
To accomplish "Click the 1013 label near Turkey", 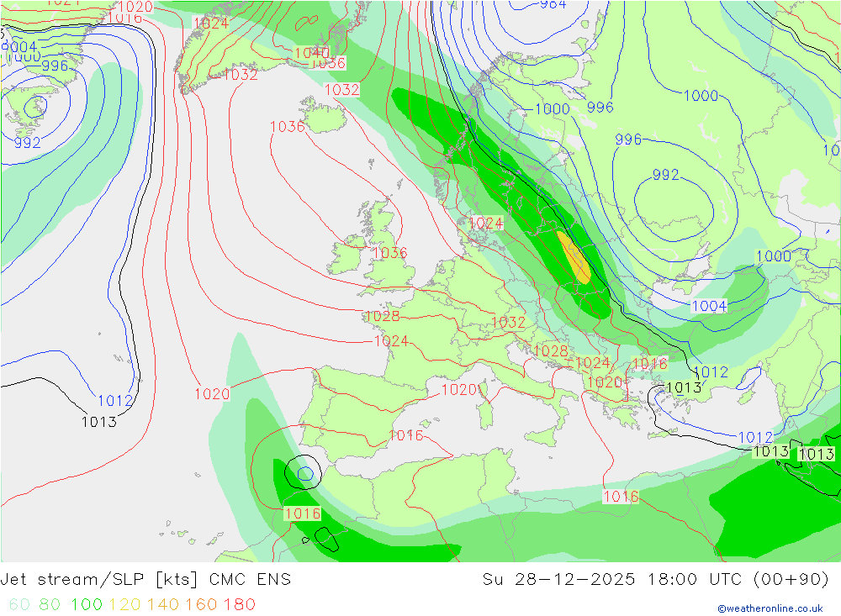I will point(684,387).
